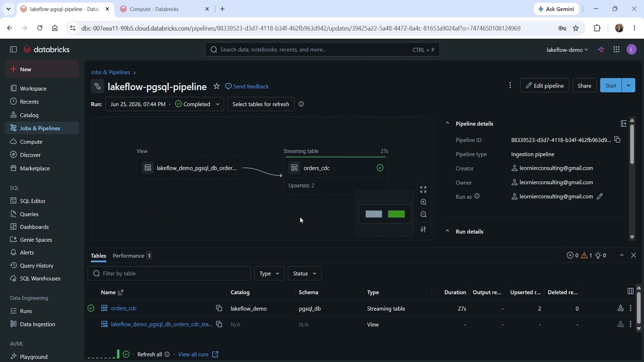Collapse the Run details section
The height and width of the screenshot is (362, 644).
coord(447,231)
